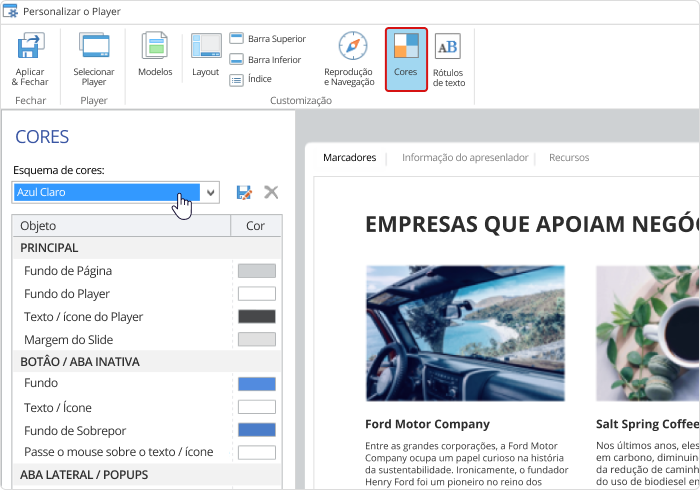700x490 pixels.
Task: Select the BOTÃO / ABA INATIVA group row
Action: pos(147,361)
